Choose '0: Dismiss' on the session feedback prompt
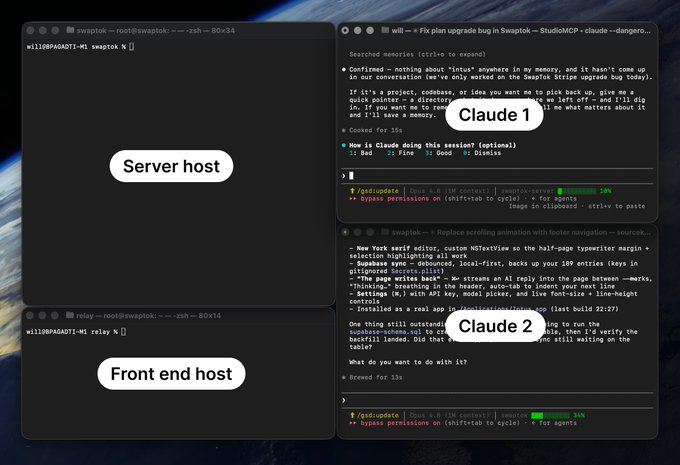Viewport: 680px width, 465px height. (482, 153)
